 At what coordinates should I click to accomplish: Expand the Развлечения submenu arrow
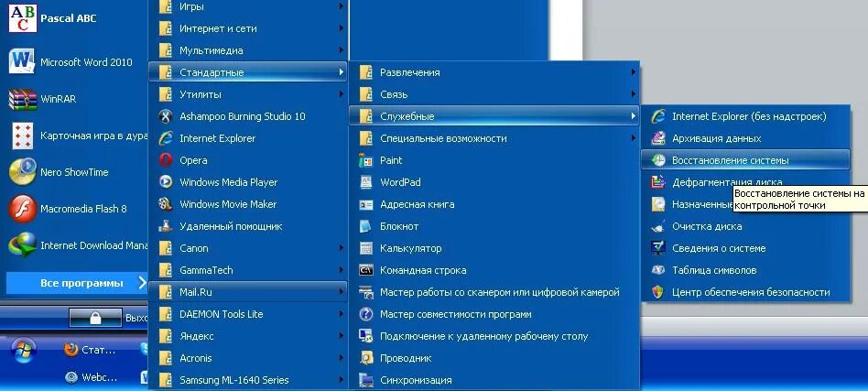[x=634, y=72]
